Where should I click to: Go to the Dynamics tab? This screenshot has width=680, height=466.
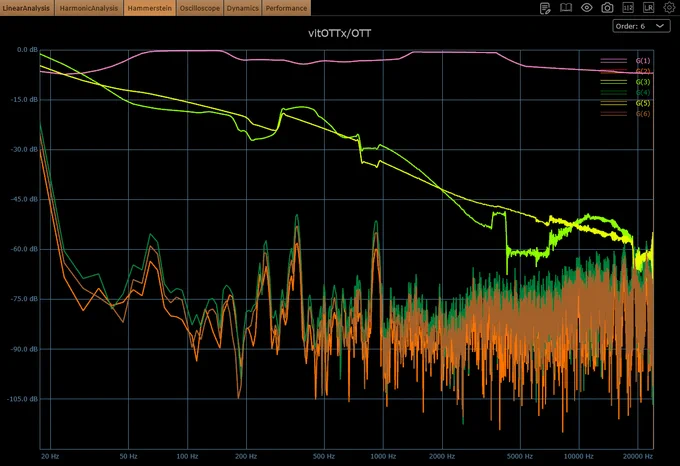click(242, 8)
